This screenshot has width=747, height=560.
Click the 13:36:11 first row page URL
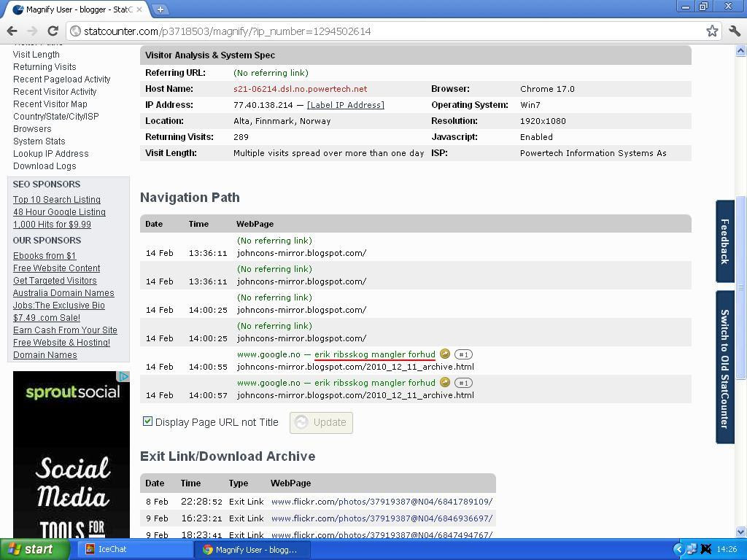pos(301,253)
